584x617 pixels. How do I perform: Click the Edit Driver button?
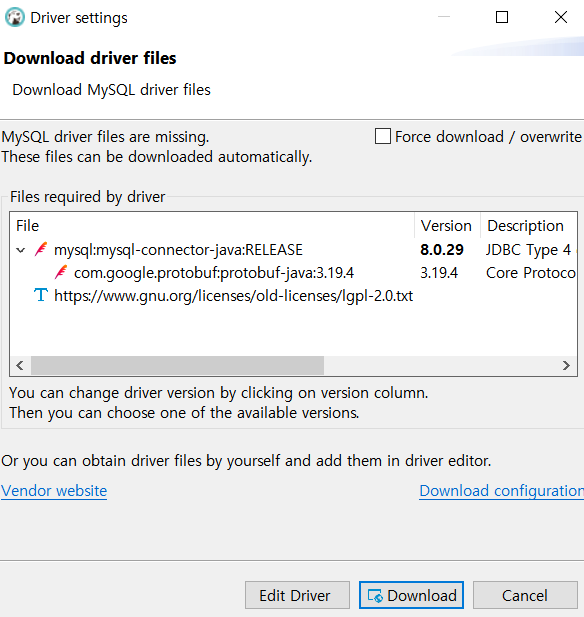[x=297, y=595]
